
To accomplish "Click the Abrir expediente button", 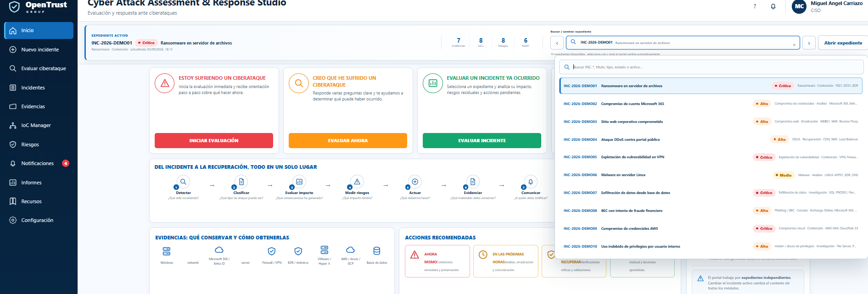I will point(843,43).
